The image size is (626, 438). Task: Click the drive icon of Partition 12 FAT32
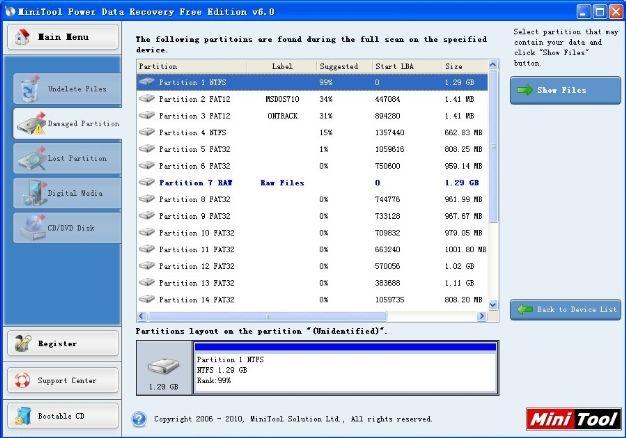[x=147, y=266]
